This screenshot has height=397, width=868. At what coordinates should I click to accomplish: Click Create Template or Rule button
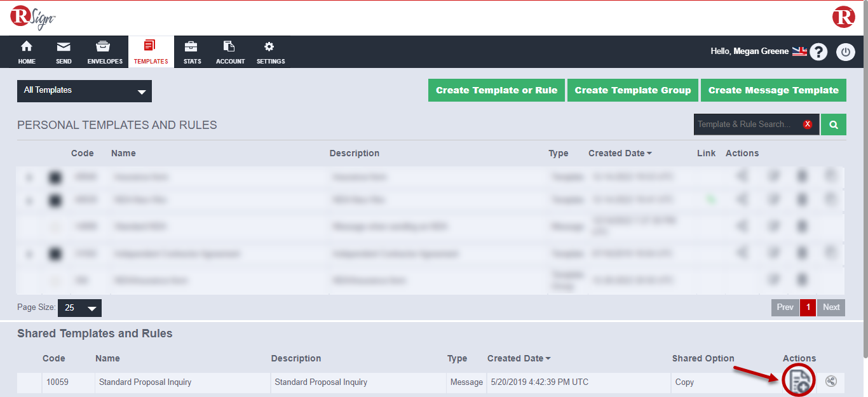[x=496, y=90]
